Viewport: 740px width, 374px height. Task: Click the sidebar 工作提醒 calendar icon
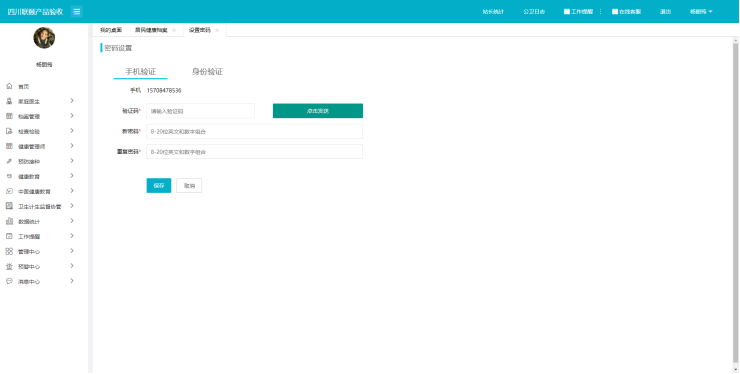click(9, 236)
